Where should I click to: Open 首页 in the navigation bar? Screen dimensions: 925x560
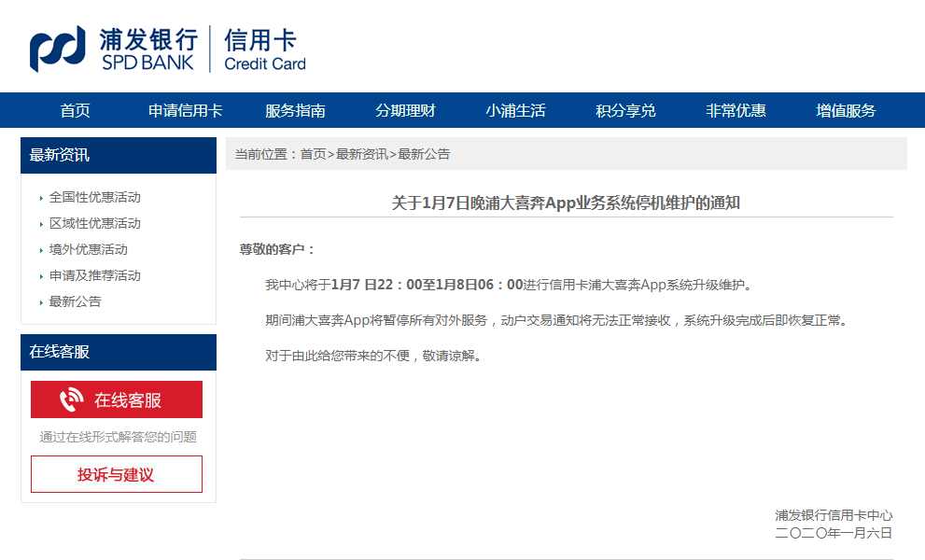click(75, 110)
